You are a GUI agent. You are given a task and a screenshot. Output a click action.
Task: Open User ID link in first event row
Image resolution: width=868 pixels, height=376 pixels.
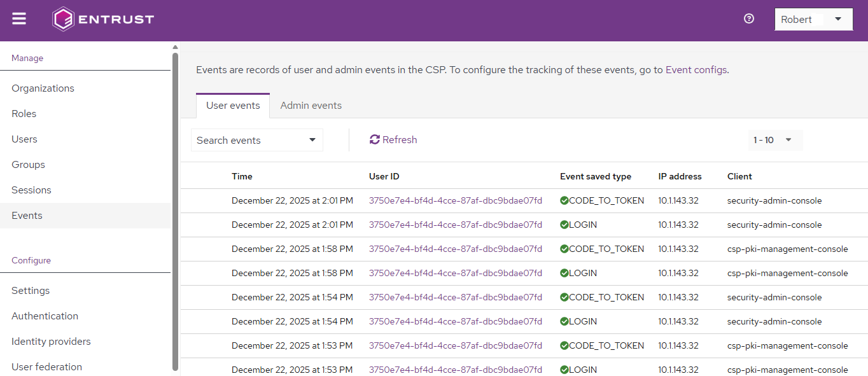pyautogui.click(x=455, y=201)
